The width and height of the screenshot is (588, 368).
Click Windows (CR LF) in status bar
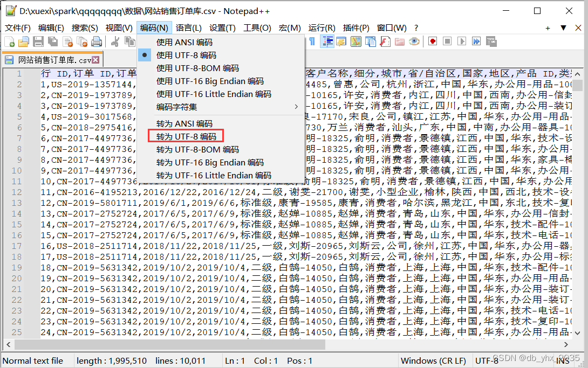click(434, 361)
